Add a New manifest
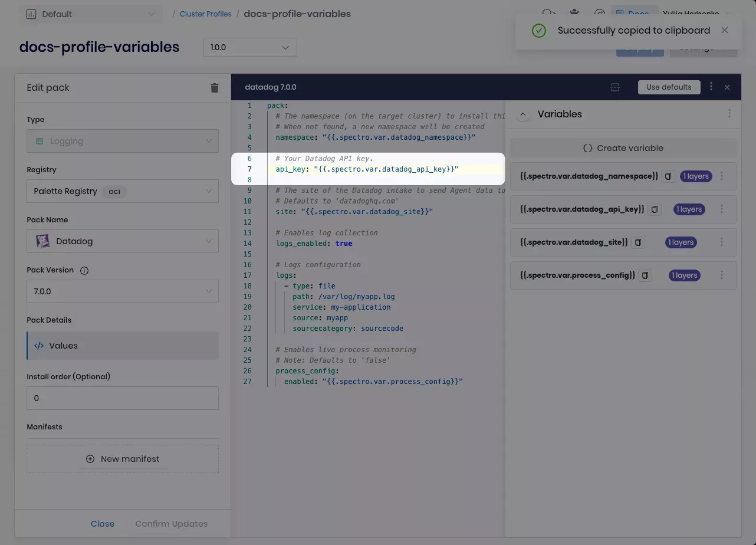The height and width of the screenshot is (545, 756). [x=123, y=459]
